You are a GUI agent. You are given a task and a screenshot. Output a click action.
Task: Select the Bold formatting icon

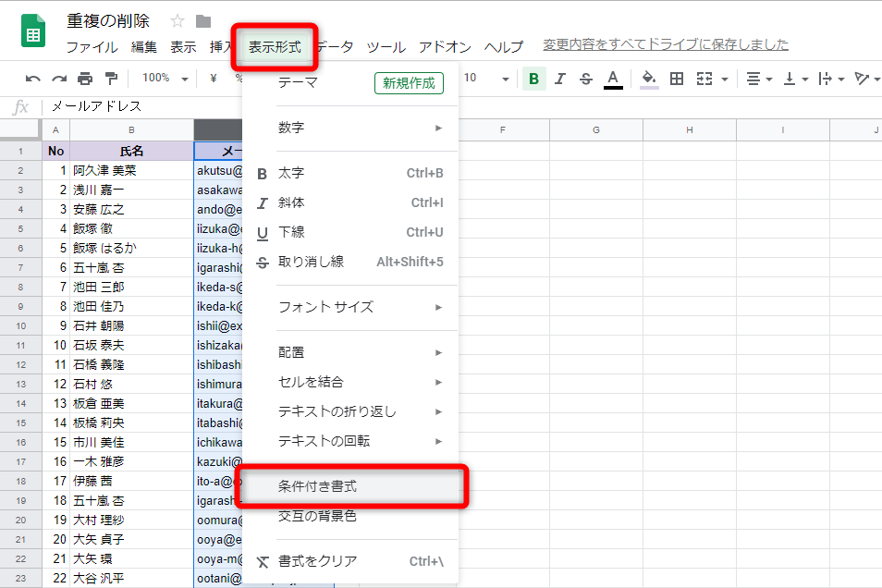pyautogui.click(x=533, y=80)
